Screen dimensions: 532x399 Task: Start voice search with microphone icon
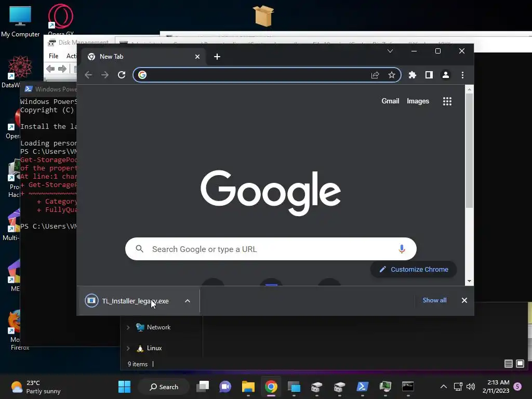click(x=402, y=249)
